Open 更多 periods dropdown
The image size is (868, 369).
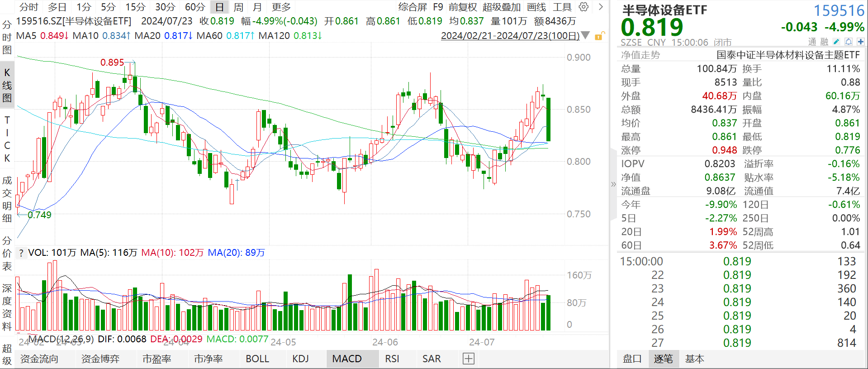click(x=281, y=7)
